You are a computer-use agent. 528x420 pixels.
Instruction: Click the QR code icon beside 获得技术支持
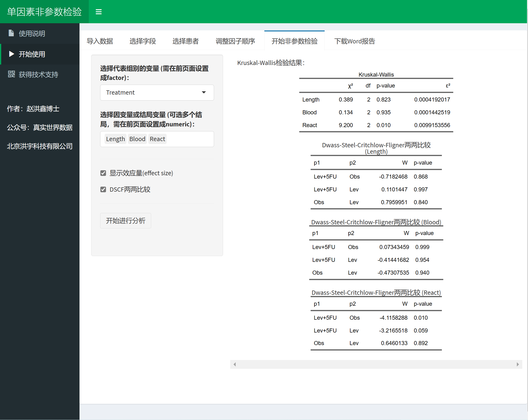[x=11, y=74]
